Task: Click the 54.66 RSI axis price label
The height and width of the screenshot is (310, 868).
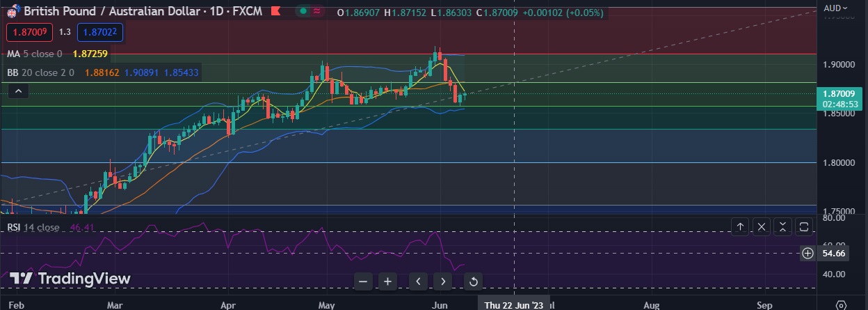Action: 833,253
